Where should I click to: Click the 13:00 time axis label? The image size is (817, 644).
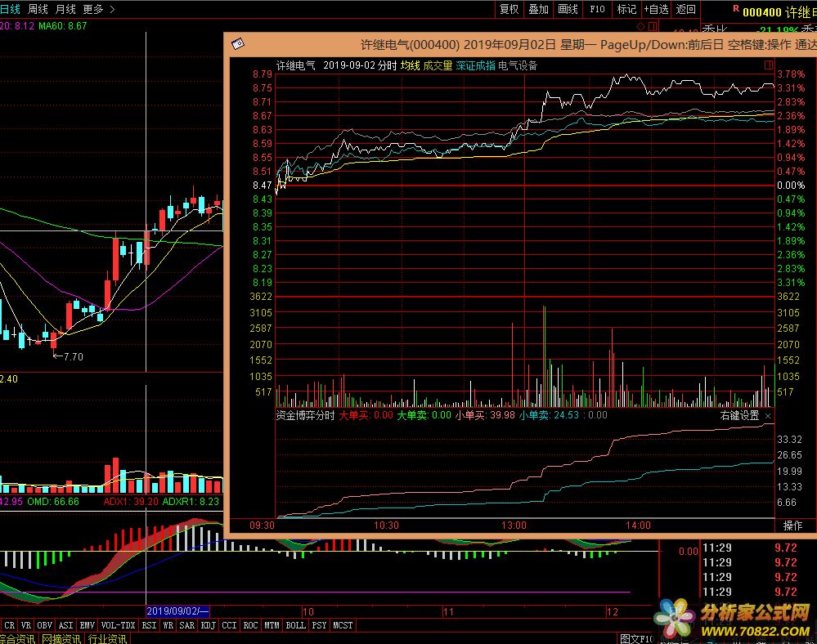514,525
